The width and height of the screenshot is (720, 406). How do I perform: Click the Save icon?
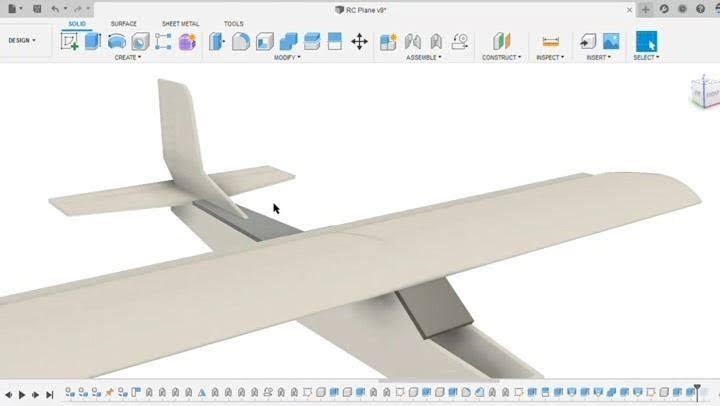pos(37,9)
